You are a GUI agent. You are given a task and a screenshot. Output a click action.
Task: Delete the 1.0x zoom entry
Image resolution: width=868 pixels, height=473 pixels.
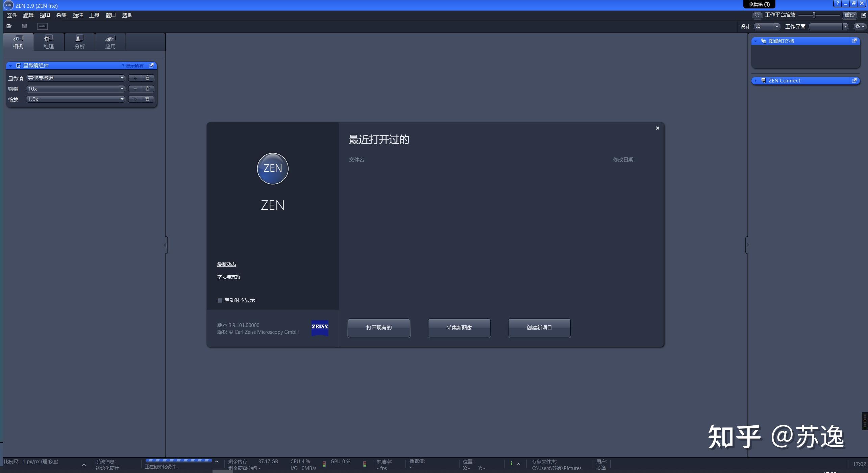click(147, 99)
